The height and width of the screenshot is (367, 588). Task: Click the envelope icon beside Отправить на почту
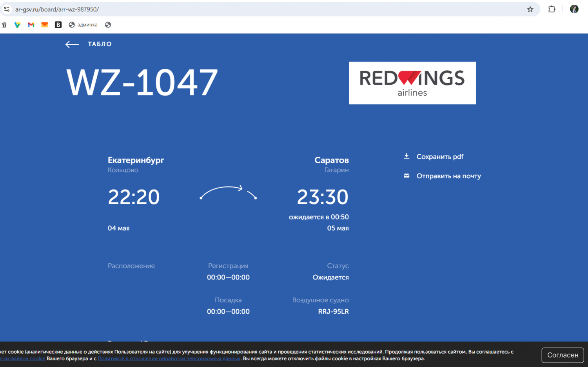pyautogui.click(x=407, y=176)
